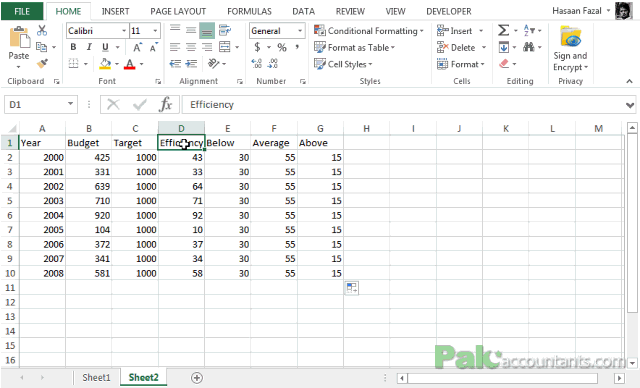Click the Clear eraser icon
640x388 pixels.
(x=504, y=64)
